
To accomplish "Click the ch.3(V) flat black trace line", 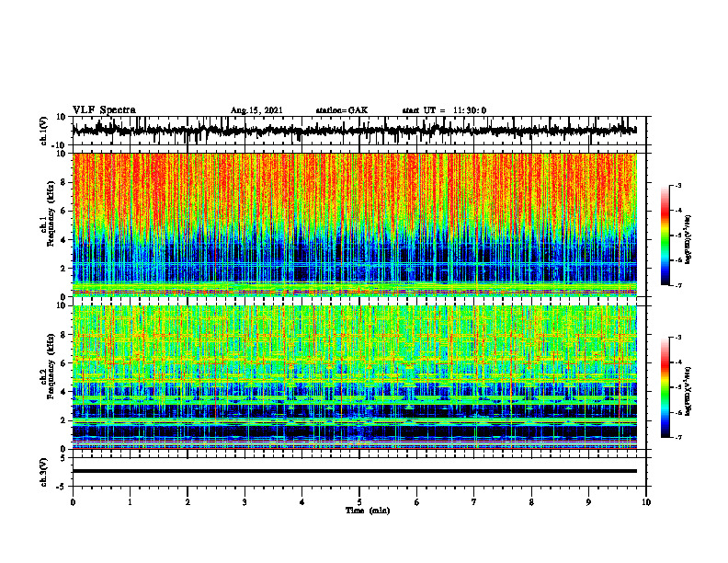I will [x=355, y=471].
